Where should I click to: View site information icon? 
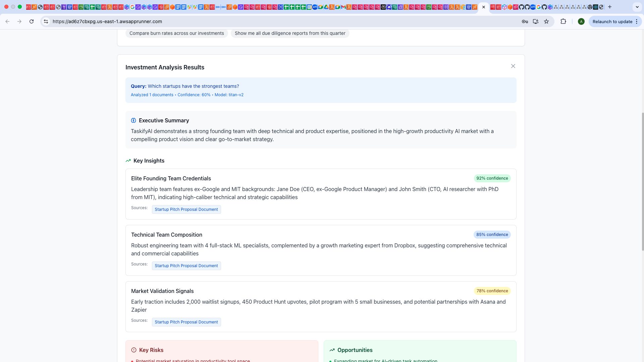pos(46,21)
